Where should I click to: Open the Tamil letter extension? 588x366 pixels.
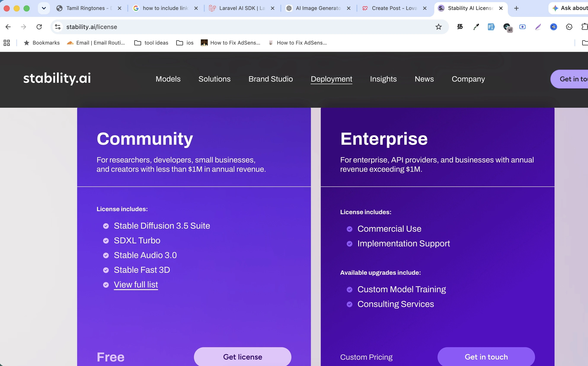460,27
